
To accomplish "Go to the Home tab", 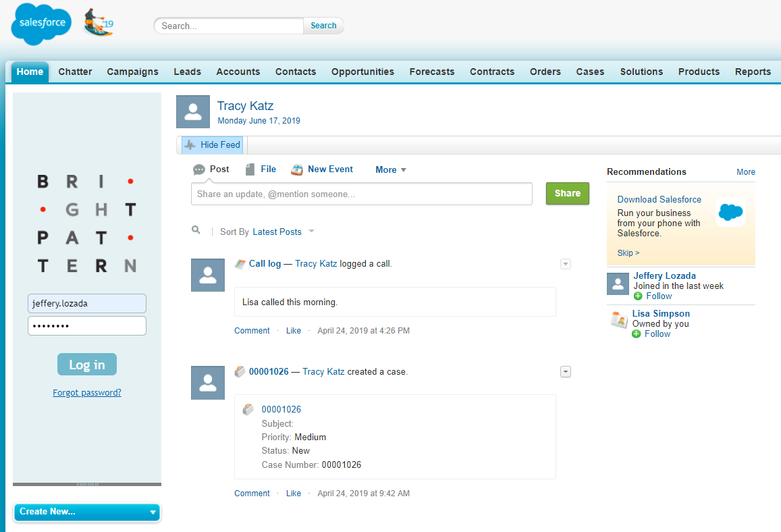I will coord(30,72).
